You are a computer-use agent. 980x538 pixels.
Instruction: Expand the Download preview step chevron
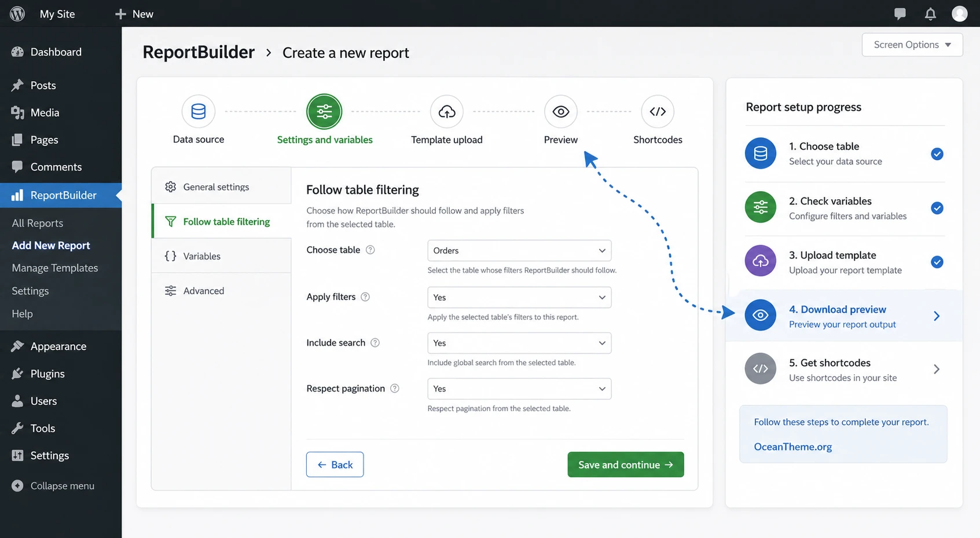[x=937, y=316]
